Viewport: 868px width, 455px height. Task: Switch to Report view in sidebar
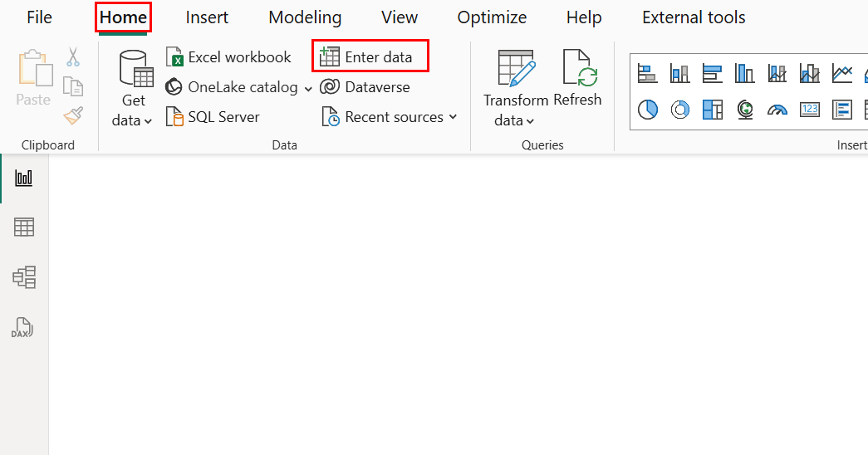[24, 179]
